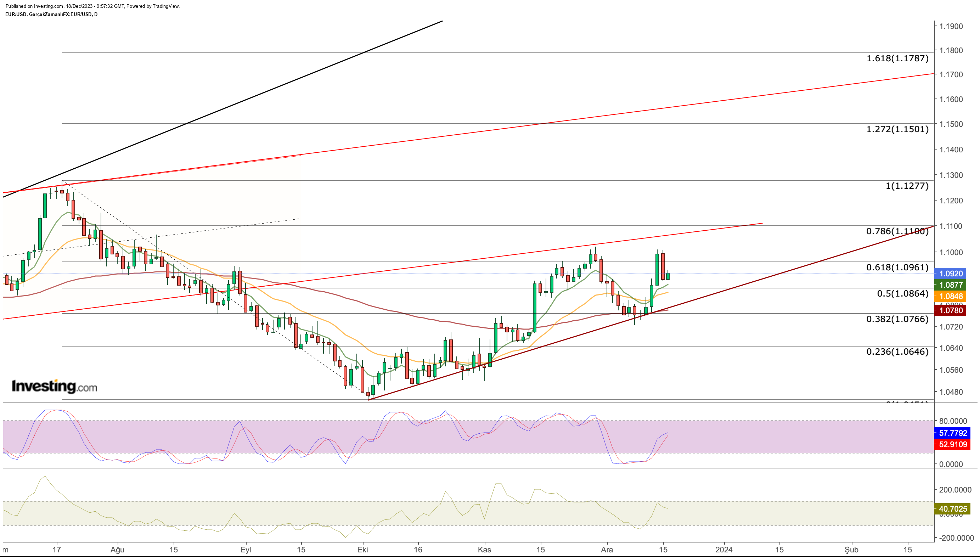Screen dimensions: 980x557
Task: Click the orange 1.0848 moving average tag
Action: 951,297
